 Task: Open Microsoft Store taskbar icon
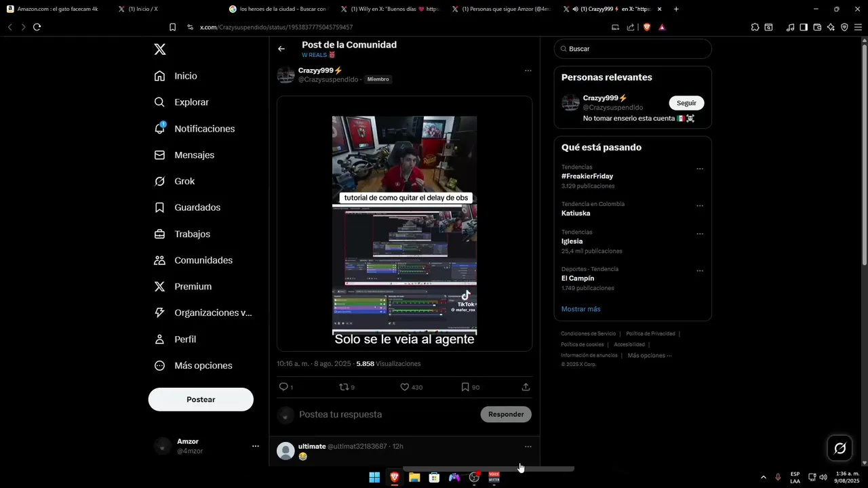[434, 477]
